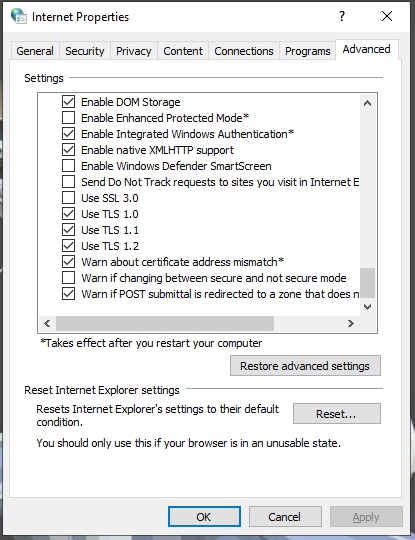Viewport: 415px width, 540px height.
Task: Select the Privacy tab
Action: point(134,51)
